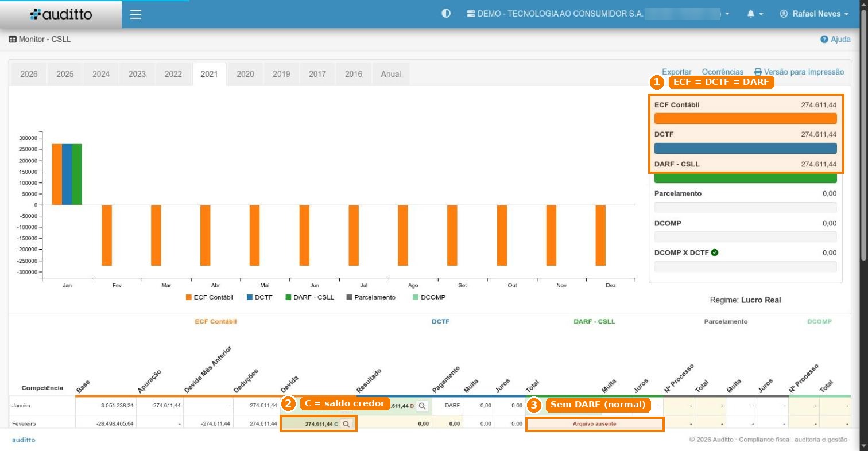Toggle DCOMP series in chart legend
Viewport: 868px width, 451px height.
(429, 297)
